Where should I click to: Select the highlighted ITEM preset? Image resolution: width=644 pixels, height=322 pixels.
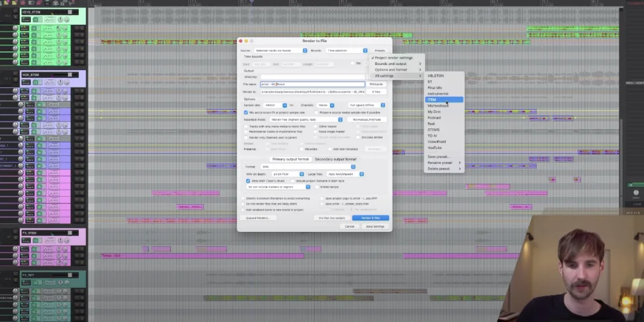click(444, 99)
